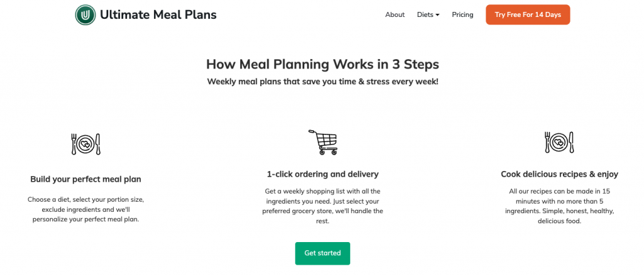Open the Pricing page

pyautogui.click(x=462, y=14)
